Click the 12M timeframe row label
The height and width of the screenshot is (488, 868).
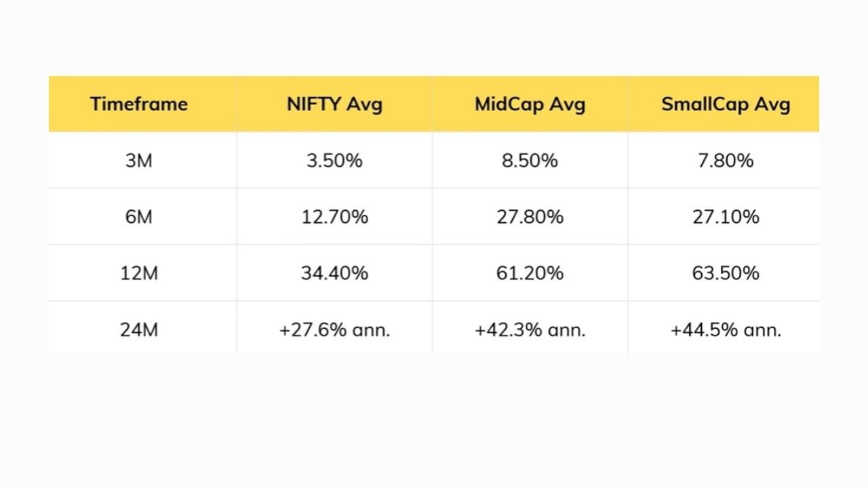pos(139,273)
